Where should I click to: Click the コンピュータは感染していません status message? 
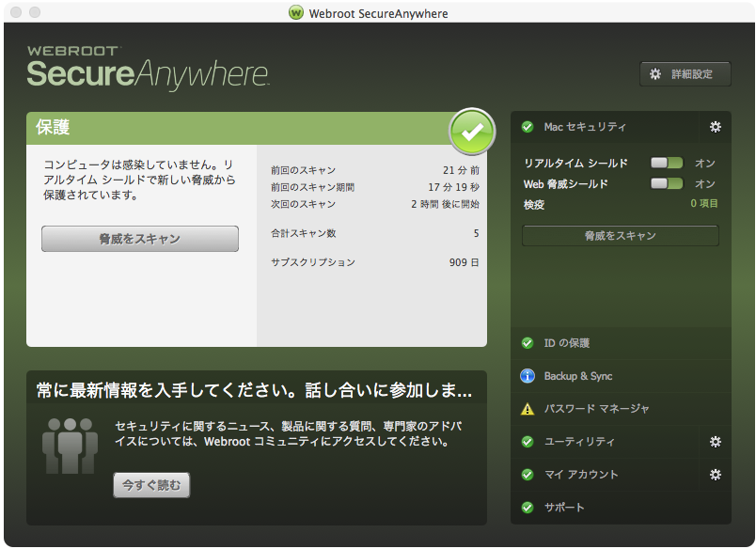coord(139,180)
